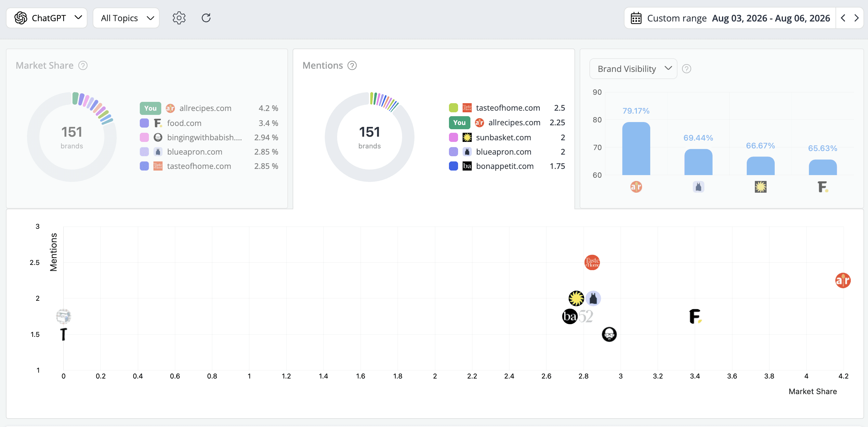Click help icon beside Brand Visibility
Image resolution: width=868 pixels, height=427 pixels.
[686, 69]
